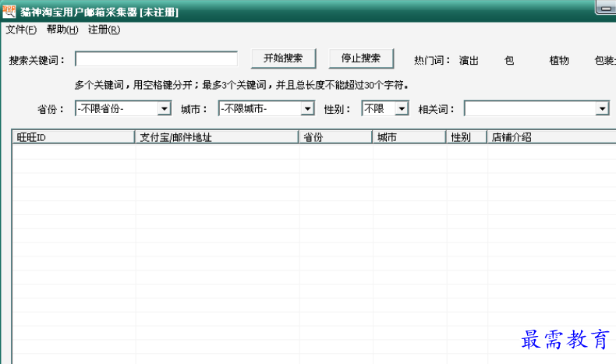The width and height of the screenshot is (616, 364).
Task: Expand the 相关词 combo box arrow
Action: tap(602, 108)
